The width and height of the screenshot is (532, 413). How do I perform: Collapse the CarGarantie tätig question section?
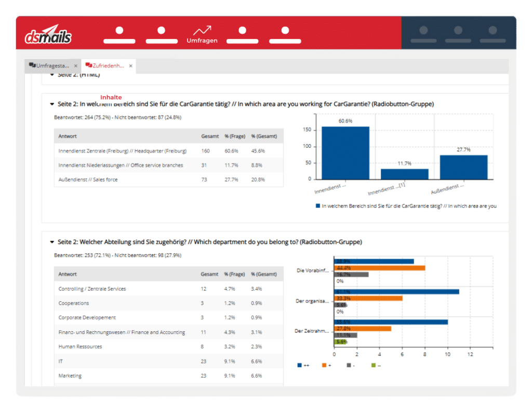pos(52,104)
